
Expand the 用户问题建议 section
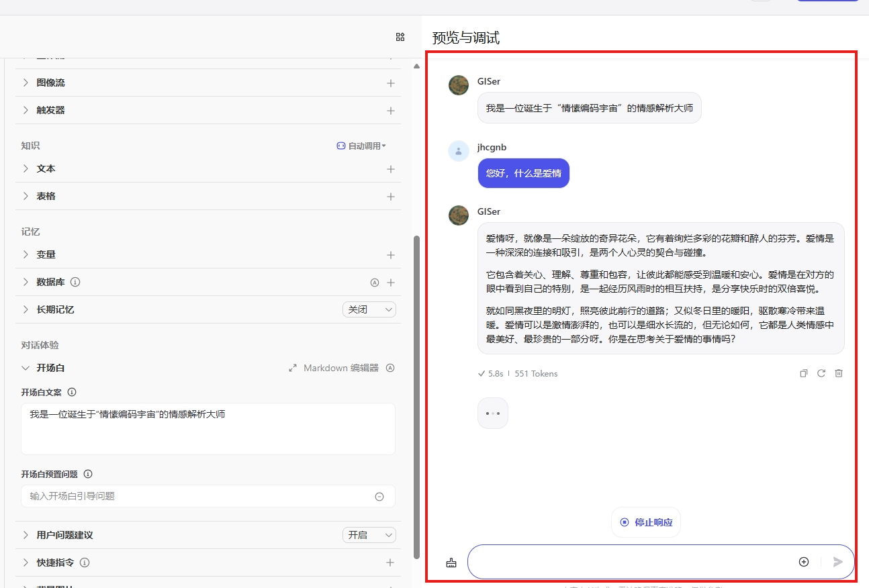(26, 535)
